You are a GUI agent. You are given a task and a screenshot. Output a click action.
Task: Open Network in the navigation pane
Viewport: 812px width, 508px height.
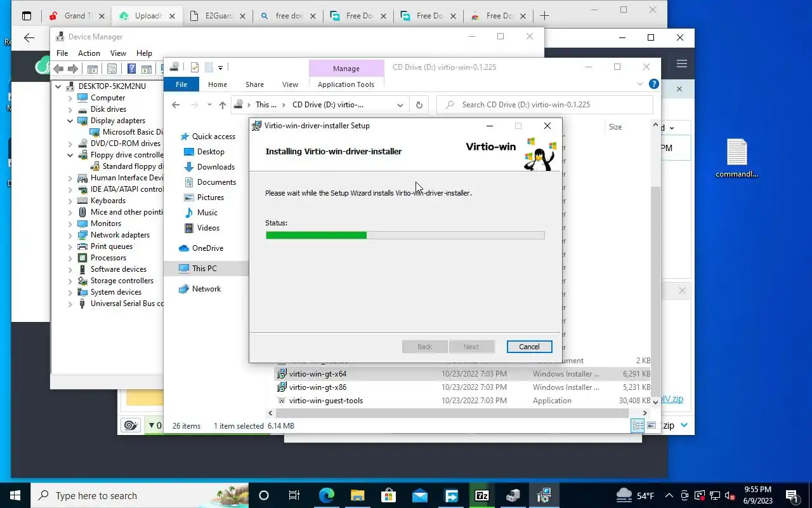pos(206,289)
